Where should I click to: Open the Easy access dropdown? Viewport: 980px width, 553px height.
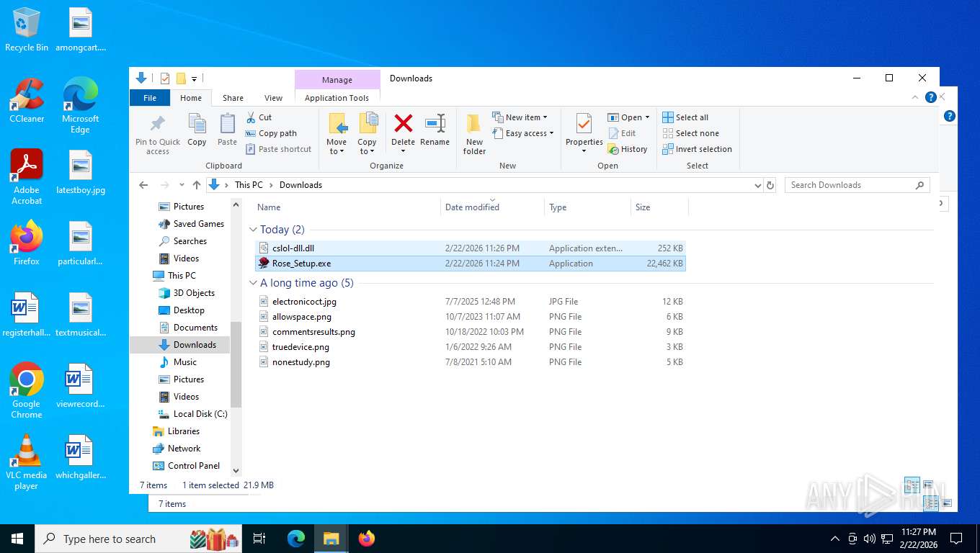pos(523,133)
